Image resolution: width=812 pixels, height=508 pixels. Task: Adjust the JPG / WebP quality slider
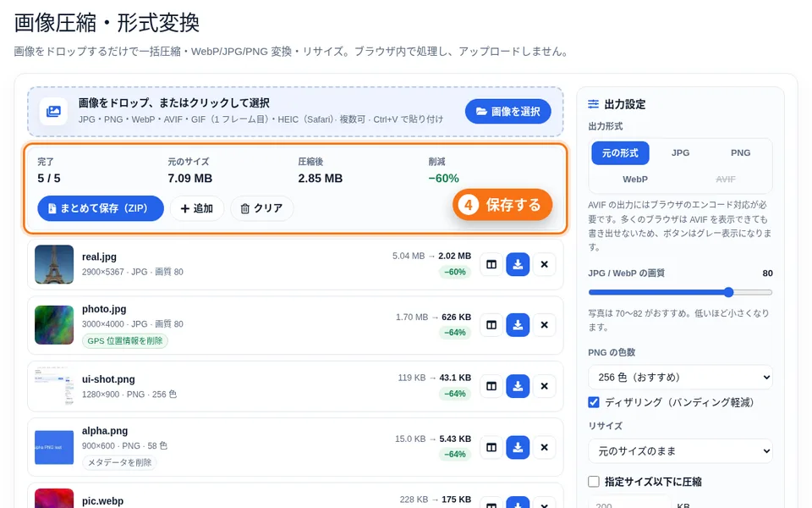tap(680, 292)
